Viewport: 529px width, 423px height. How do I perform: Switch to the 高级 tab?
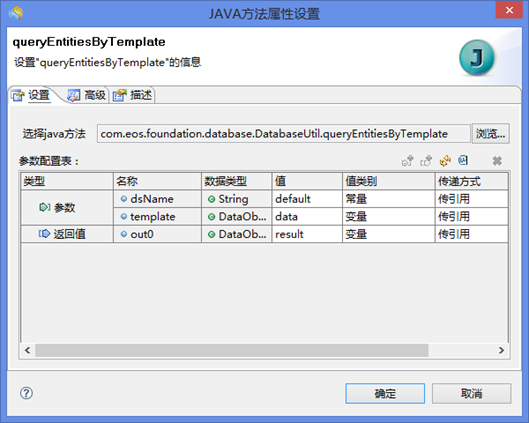(87, 95)
